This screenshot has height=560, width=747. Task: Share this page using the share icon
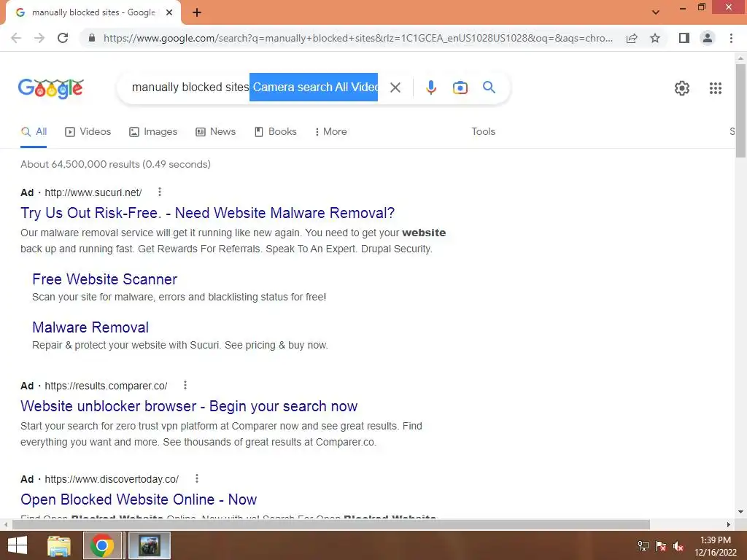click(632, 38)
